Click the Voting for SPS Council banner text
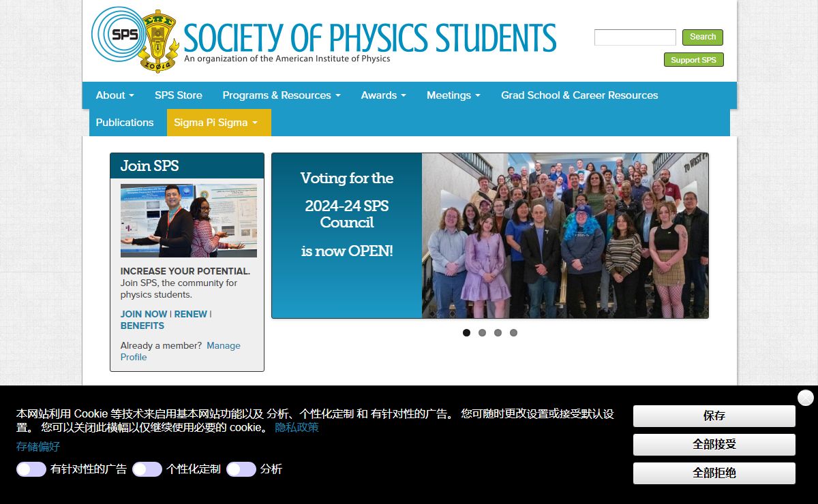Viewport: 818px width, 504px height. [347, 215]
